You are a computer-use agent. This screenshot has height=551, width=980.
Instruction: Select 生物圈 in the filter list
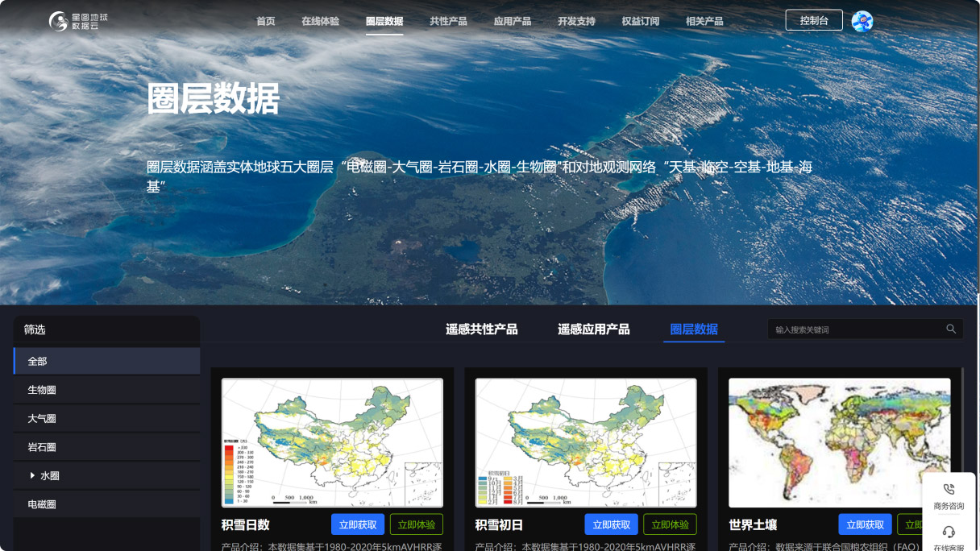(x=42, y=390)
